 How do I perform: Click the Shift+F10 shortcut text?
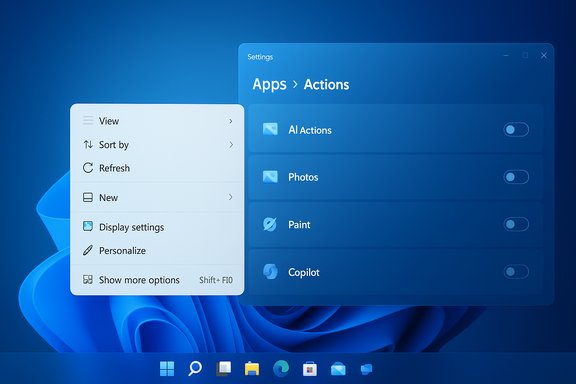pyautogui.click(x=216, y=280)
